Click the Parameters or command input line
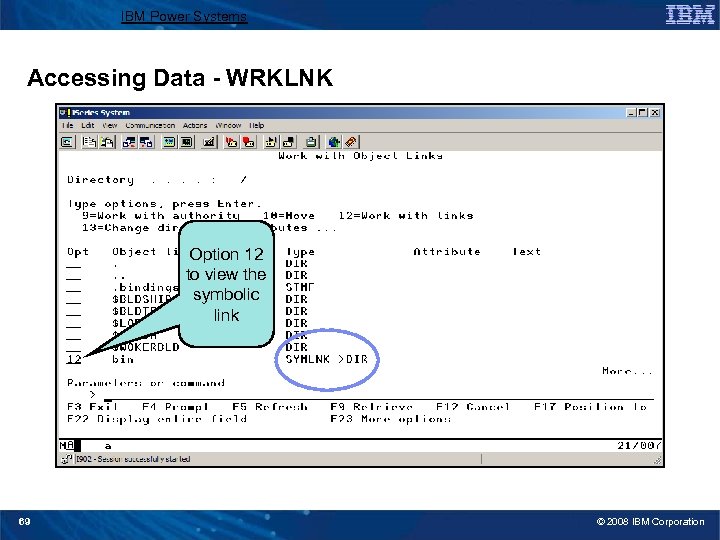The image size is (720, 540). [x=379, y=395]
